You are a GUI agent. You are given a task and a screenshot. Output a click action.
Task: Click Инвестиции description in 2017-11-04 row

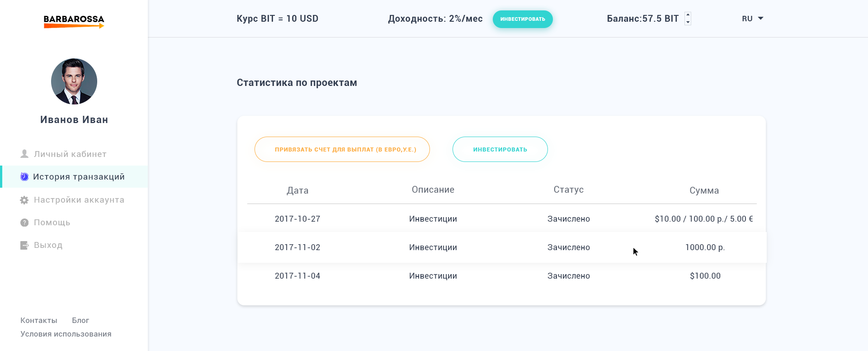click(433, 276)
